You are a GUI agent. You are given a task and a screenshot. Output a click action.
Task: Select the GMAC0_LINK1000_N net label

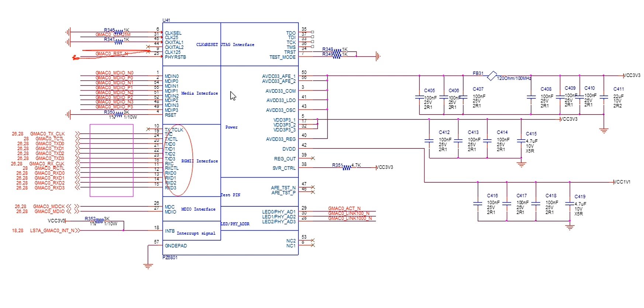350,218
